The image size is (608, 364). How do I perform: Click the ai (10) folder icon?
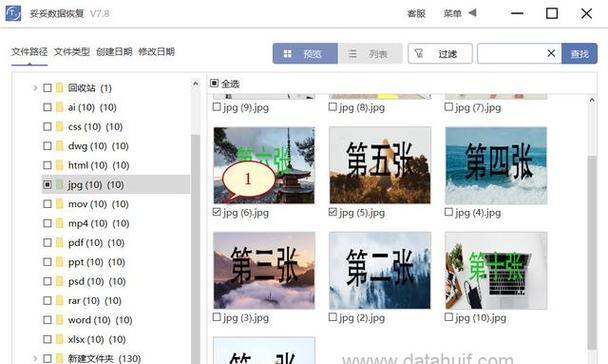click(59, 107)
